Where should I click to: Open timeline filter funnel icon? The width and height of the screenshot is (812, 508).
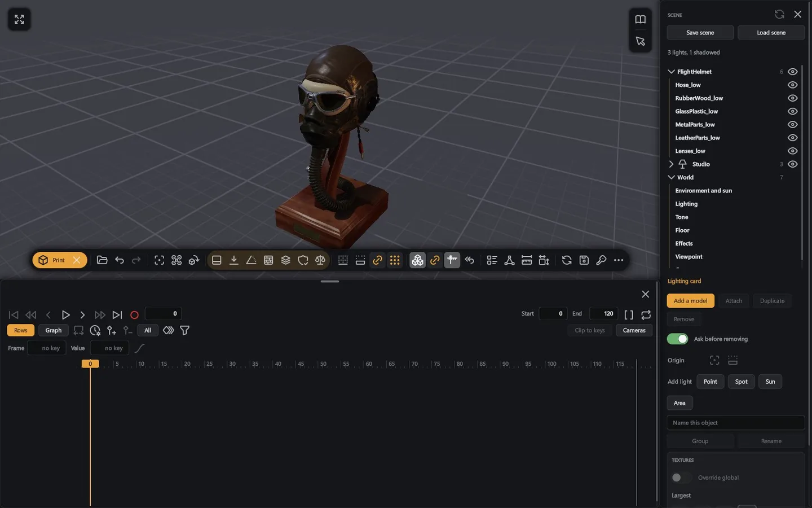coord(184,330)
